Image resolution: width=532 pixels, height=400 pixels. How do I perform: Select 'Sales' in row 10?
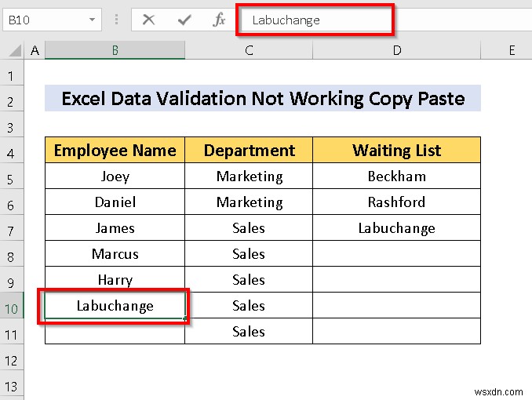pos(249,305)
